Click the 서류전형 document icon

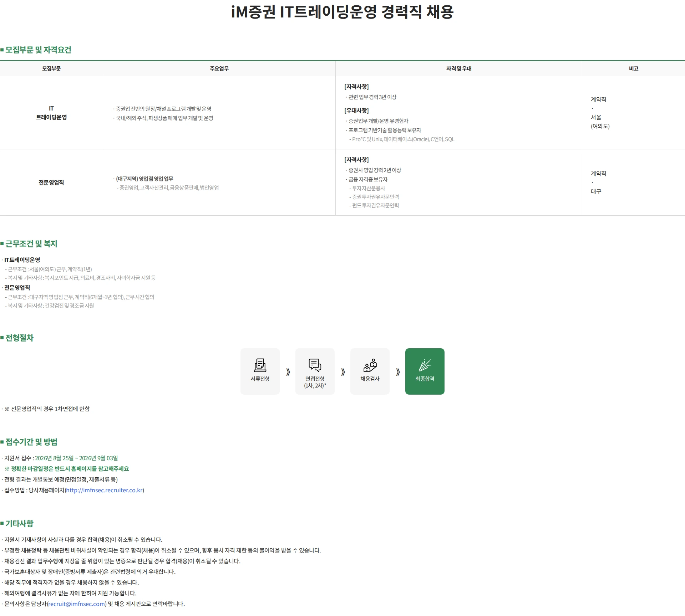[260, 365]
